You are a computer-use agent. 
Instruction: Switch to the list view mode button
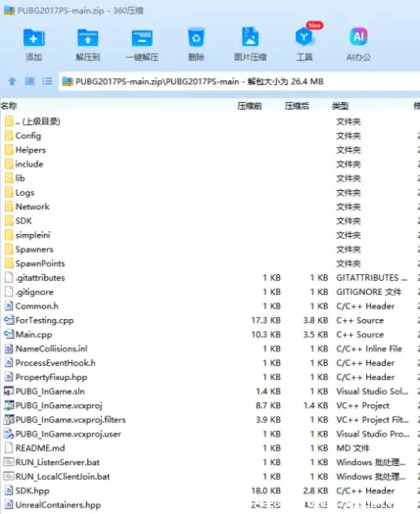point(47,81)
